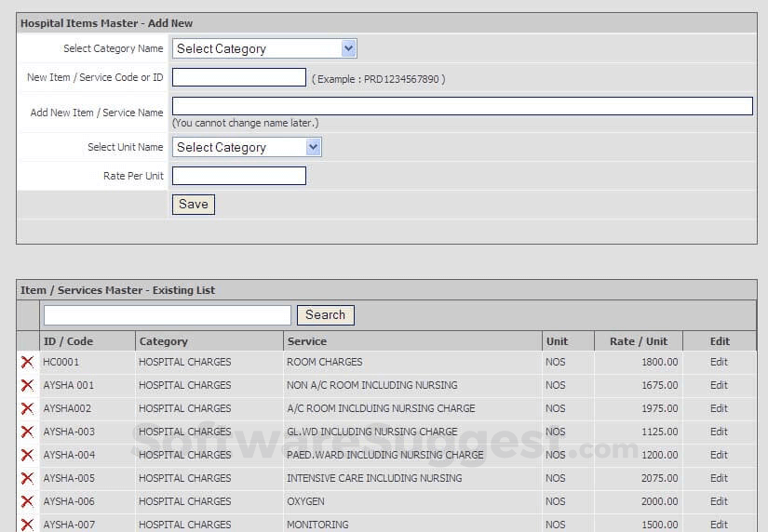Remove the AYSHA002 item via red X
The width and height of the screenshot is (768, 532).
point(27,408)
